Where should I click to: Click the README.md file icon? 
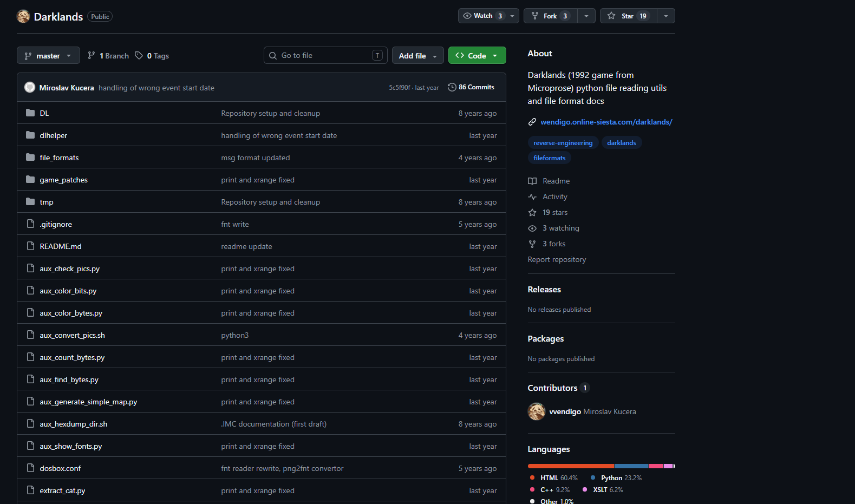point(30,246)
